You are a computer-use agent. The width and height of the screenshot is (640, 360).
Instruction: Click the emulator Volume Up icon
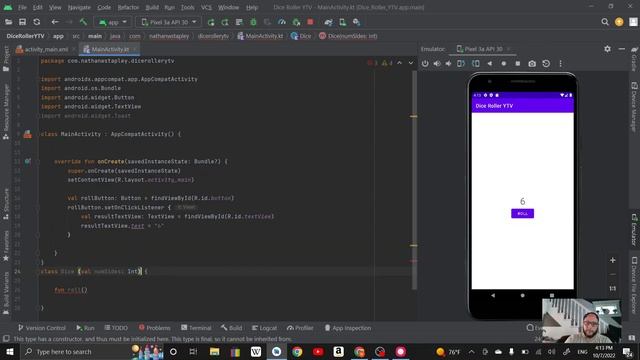click(x=437, y=64)
